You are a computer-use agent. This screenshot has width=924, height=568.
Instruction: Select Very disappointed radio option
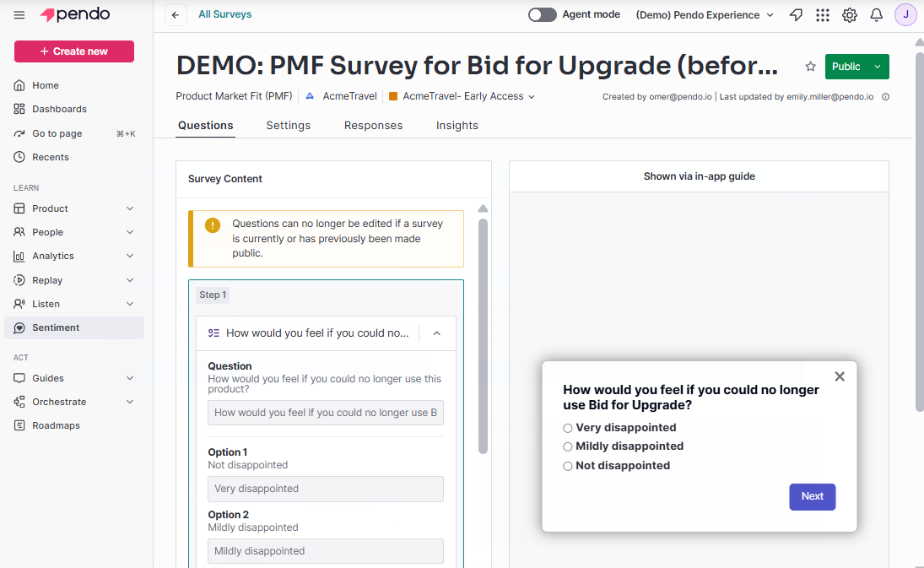tap(568, 429)
